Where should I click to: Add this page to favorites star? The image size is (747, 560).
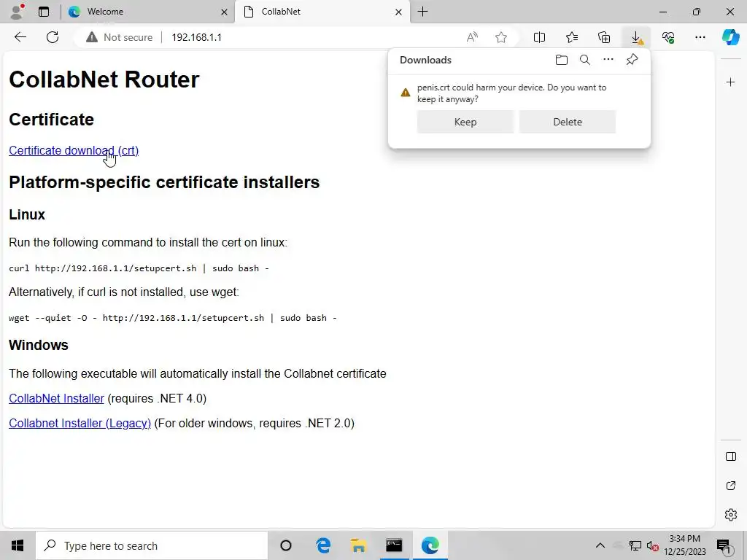tap(500, 37)
